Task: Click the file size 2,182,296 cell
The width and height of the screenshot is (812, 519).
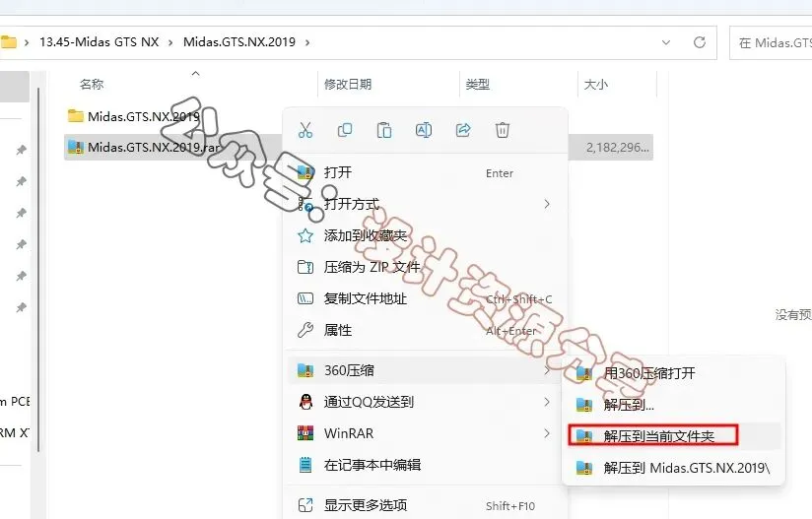Action: (x=617, y=148)
